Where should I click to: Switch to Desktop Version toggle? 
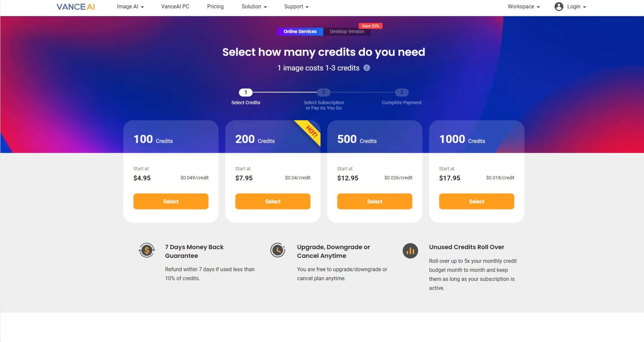[346, 32]
